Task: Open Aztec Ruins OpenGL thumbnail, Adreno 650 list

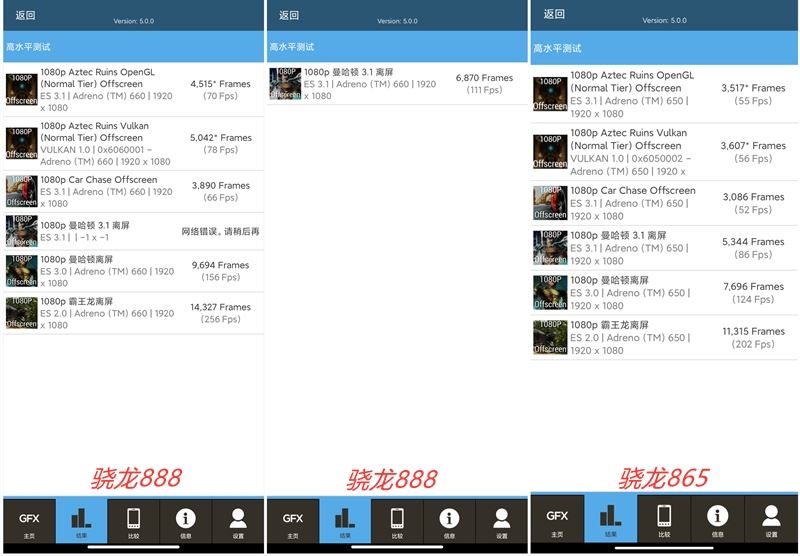Action: click(550, 94)
